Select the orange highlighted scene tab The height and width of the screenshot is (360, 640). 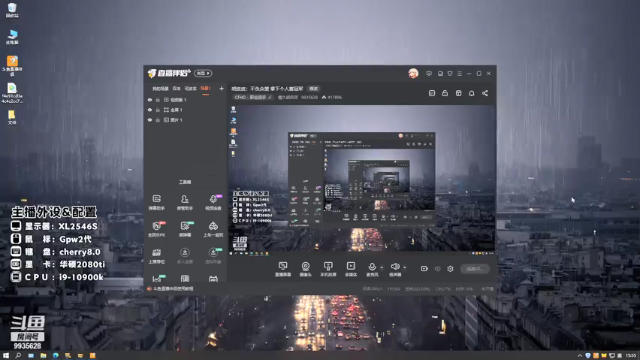205,89
